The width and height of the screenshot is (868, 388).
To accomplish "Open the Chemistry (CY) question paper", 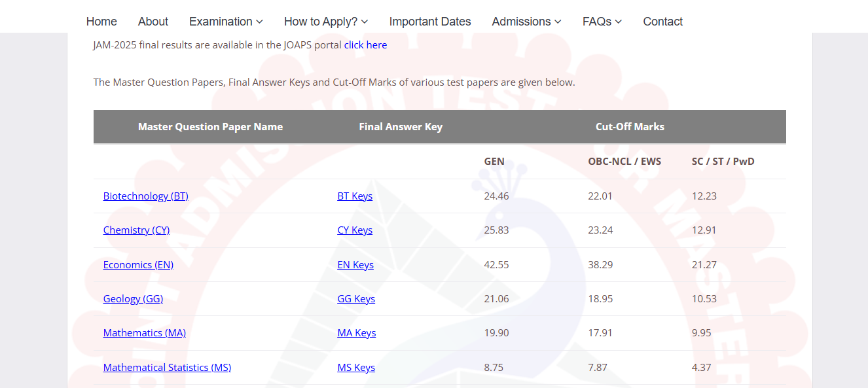I will 136,230.
